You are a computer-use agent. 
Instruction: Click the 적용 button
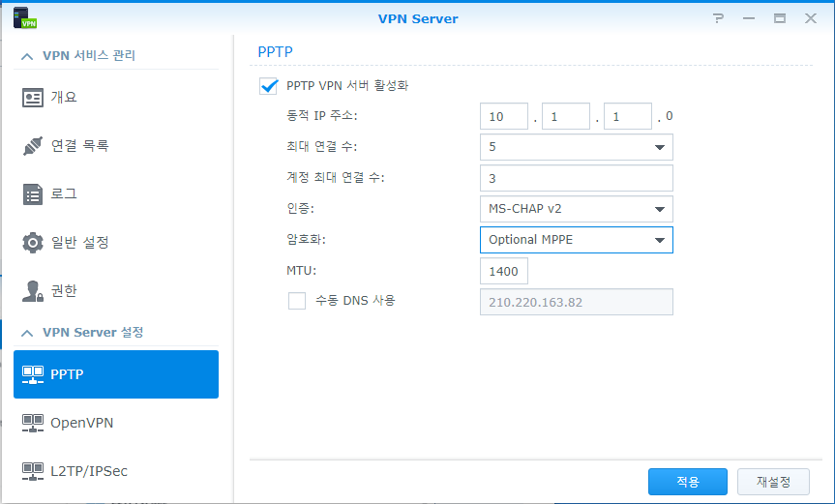688,482
